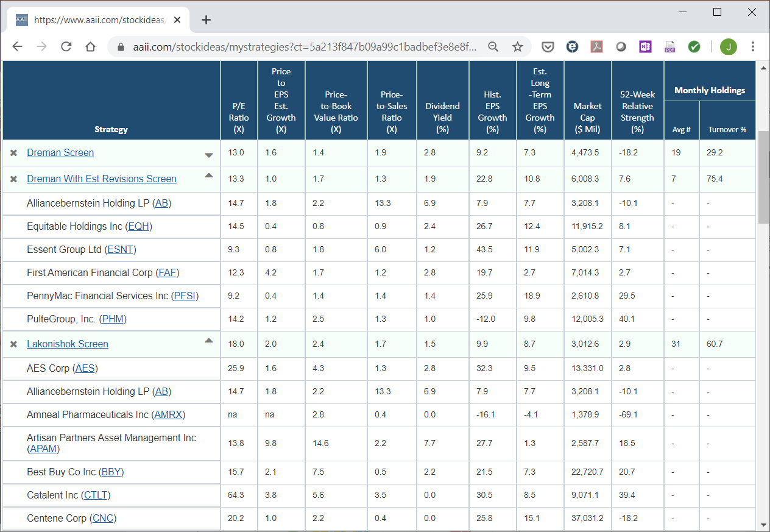Viewport: 770px width, 532px height.
Task: Collapse the Lakonishok Screen holdings
Action: (x=209, y=341)
